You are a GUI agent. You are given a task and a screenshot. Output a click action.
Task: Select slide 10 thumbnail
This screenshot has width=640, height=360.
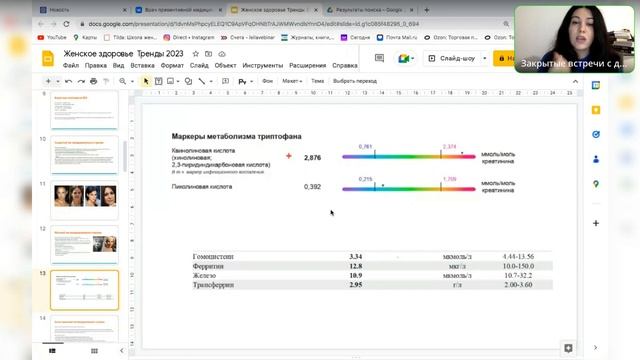pyautogui.click(x=84, y=155)
